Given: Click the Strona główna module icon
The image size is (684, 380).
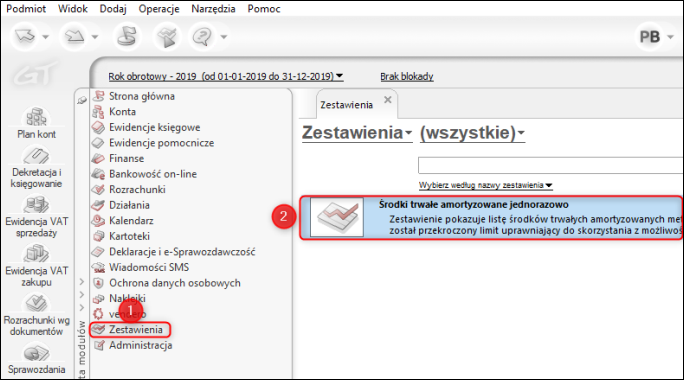Looking at the screenshot, I should point(99,96).
